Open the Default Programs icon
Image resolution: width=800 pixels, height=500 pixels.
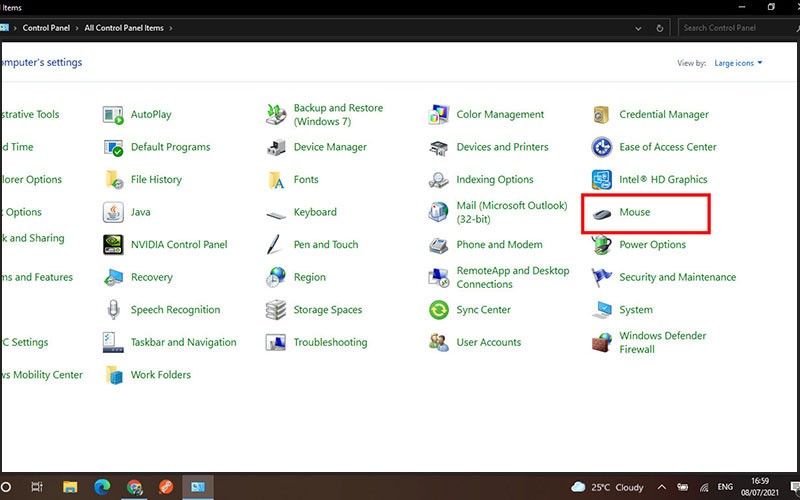[x=113, y=147]
